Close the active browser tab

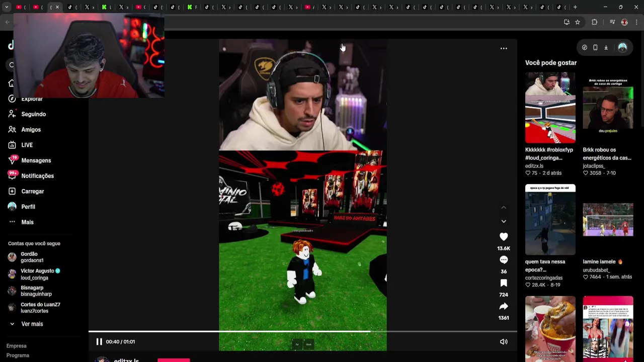coord(57,7)
